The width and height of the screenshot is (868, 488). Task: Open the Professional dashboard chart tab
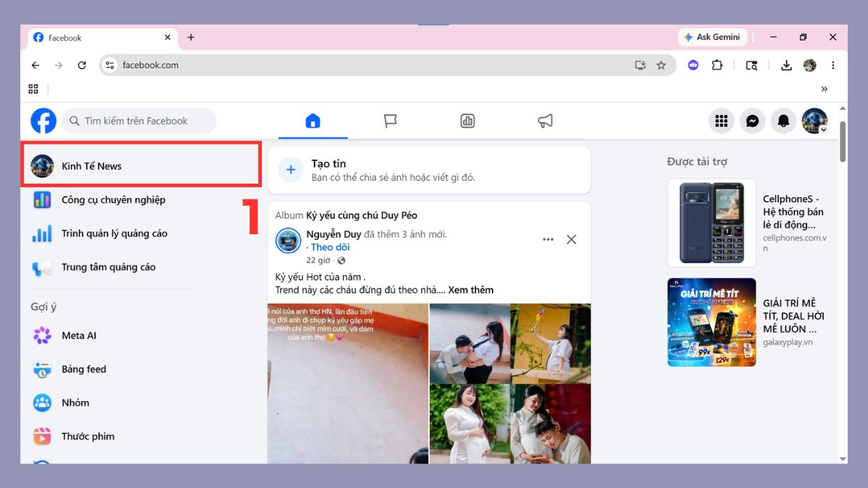pyautogui.click(x=468, y=121)
